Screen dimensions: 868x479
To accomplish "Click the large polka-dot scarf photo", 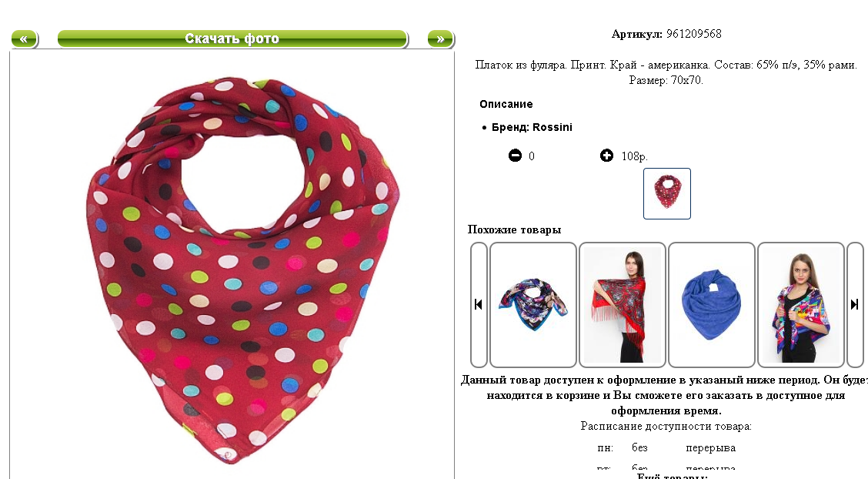I will 243,270.
